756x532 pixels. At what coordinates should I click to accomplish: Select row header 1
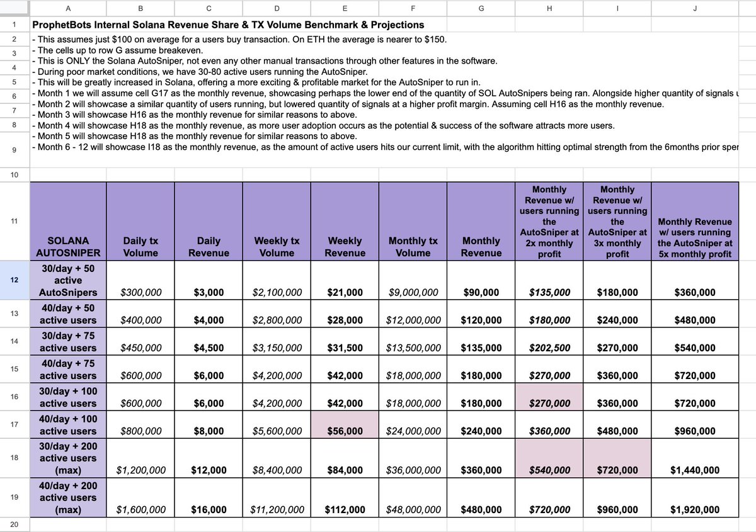click(x=14, y=25)
